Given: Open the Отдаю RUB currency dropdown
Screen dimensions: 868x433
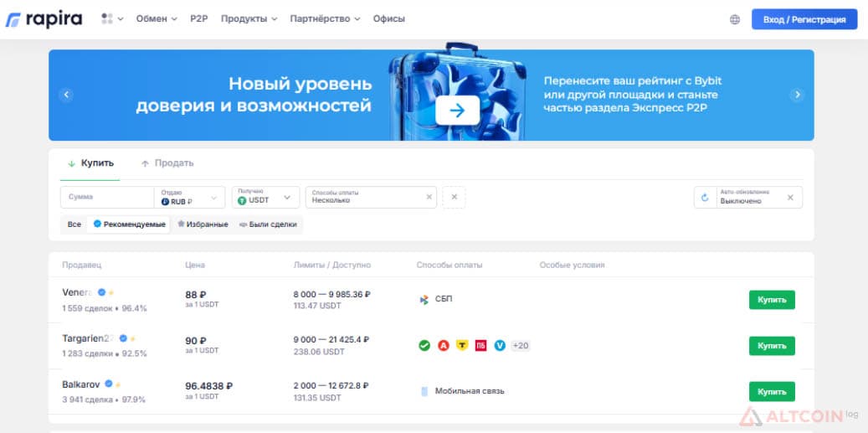Looking at the screenshot, I should tap(189, 197).
